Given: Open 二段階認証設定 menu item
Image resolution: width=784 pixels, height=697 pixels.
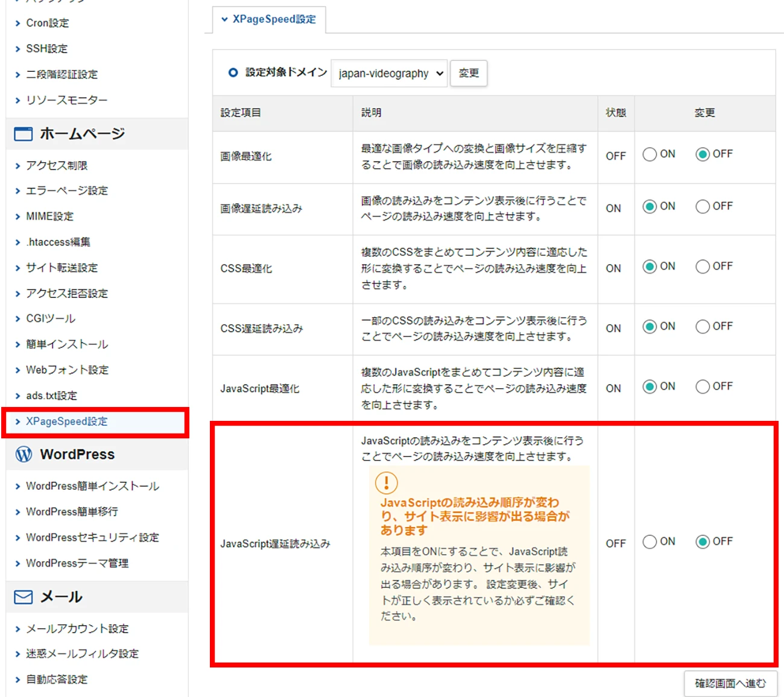Looking at the screenshot, I should tap(62, 75).
